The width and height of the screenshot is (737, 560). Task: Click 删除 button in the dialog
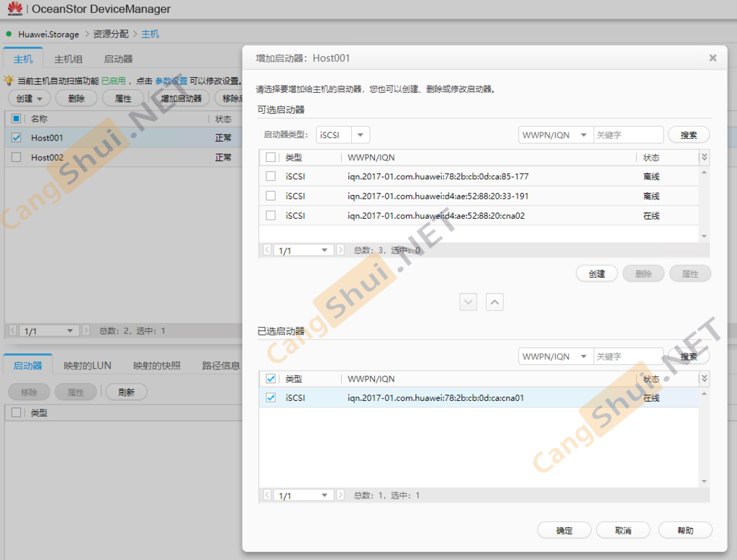[643, 274]
